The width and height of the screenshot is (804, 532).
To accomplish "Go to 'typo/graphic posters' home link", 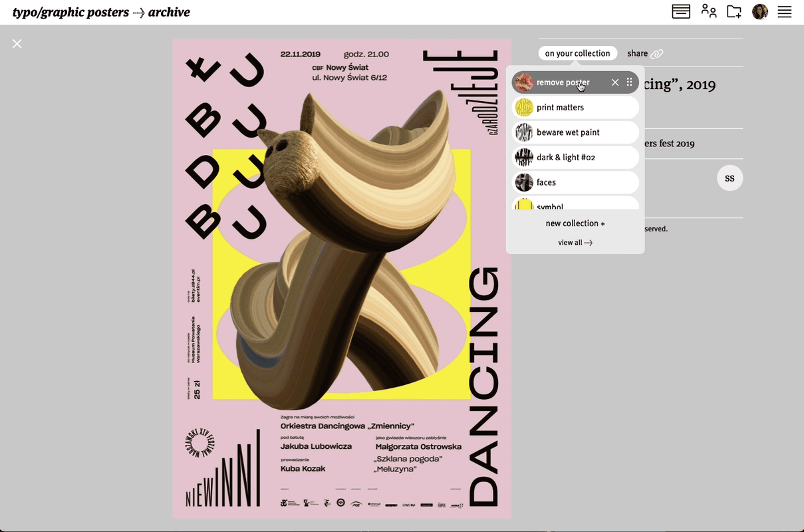I will (71, 12).
